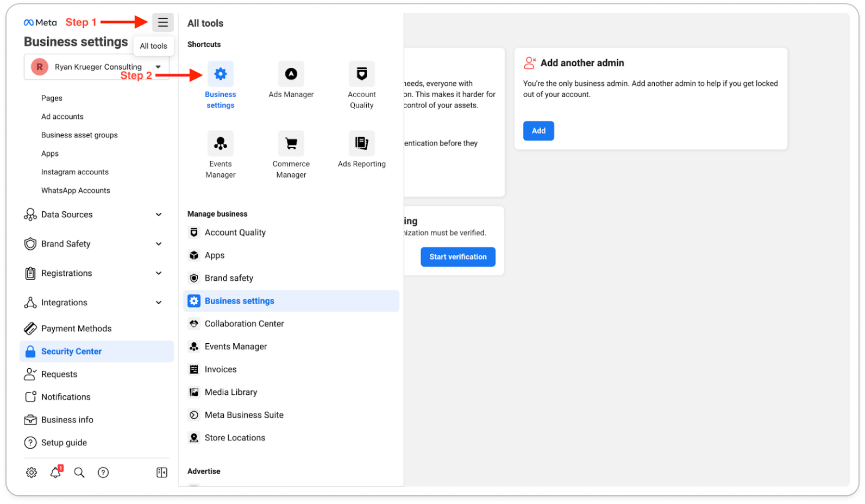Open the Events Manager shortcut icon
This screenshot has height=504, width=865.
pyautogui.click(x=221, y=143)
